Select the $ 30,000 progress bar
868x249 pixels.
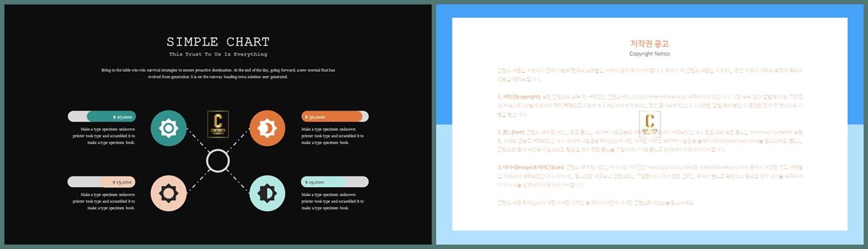(335, 117)
